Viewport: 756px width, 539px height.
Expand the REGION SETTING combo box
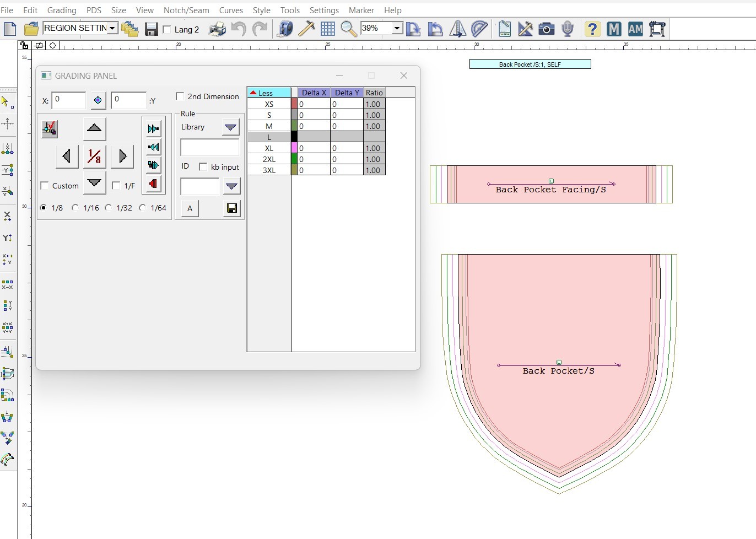point(112,28)
